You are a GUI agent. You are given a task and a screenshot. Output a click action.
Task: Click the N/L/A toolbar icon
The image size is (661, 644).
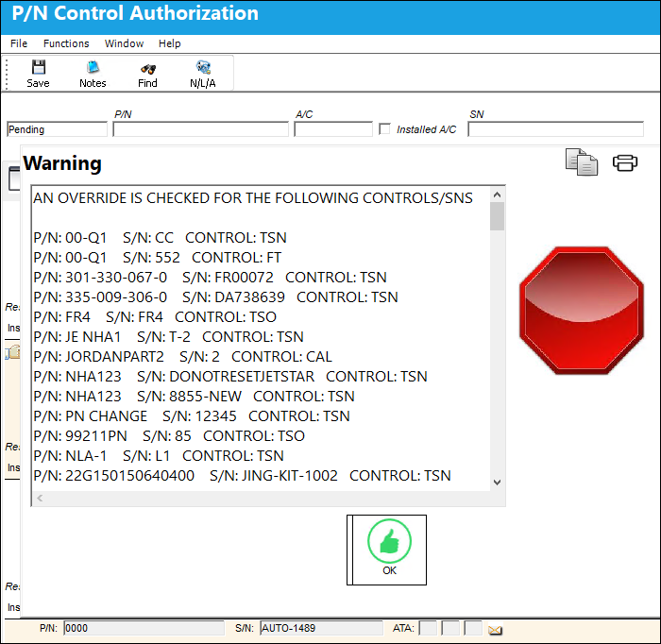pos(203,74)
